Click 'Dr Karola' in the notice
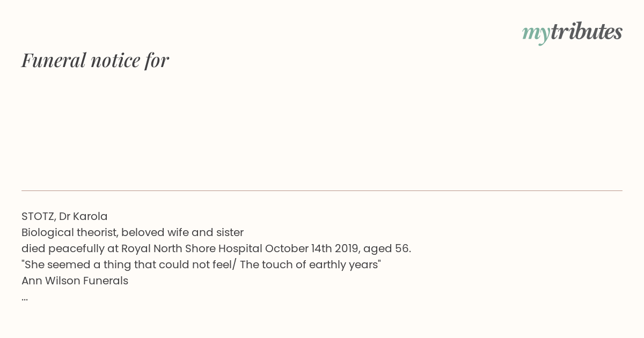644x338 pixels. 83,216
